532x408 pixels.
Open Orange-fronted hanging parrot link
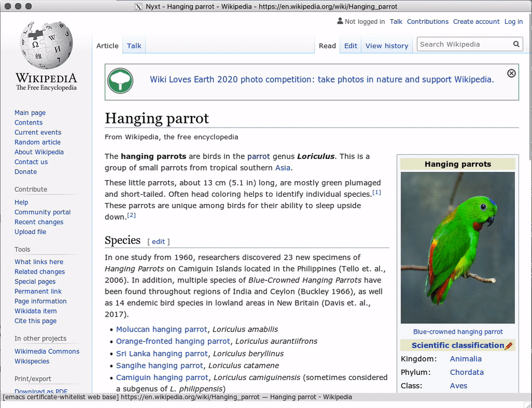click(173, 341)
